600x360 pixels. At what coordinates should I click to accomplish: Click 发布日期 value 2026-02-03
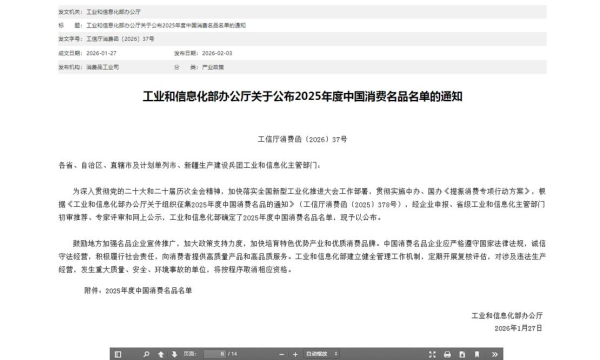pos(217,53)
